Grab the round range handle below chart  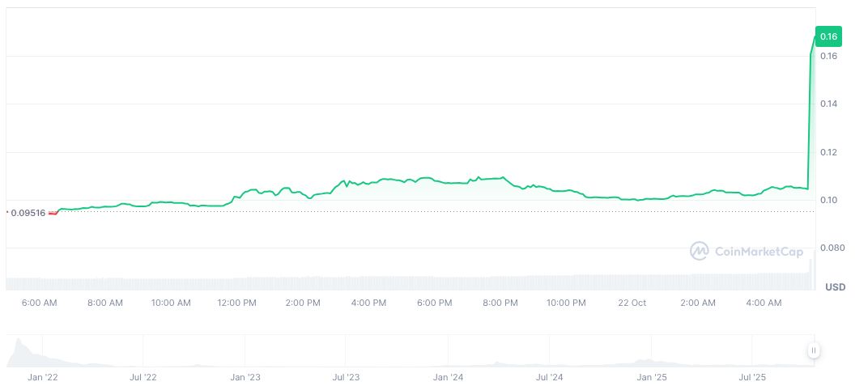point(814,350)
